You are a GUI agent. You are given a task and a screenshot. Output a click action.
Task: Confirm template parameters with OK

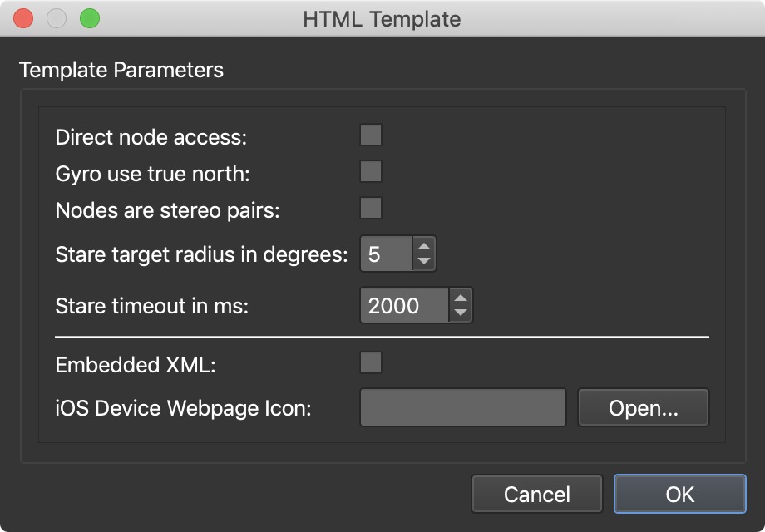680,494
